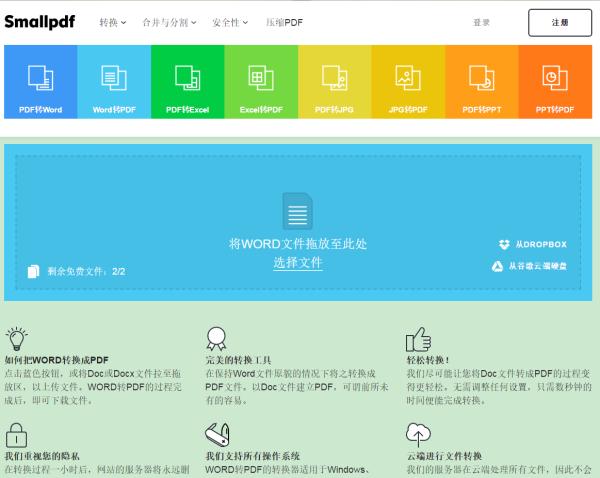Click the 如何把WORD转换成PDF heading
Screen dimensions: 600x478
pyautogui.click(x=57, y=360)
